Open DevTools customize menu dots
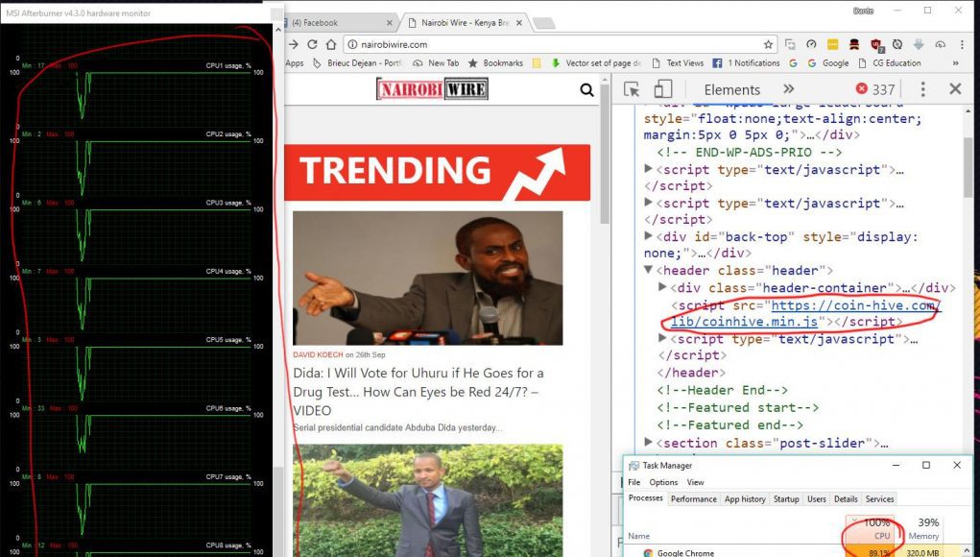The height and width of the screenshot is (557, 980). 923,89
